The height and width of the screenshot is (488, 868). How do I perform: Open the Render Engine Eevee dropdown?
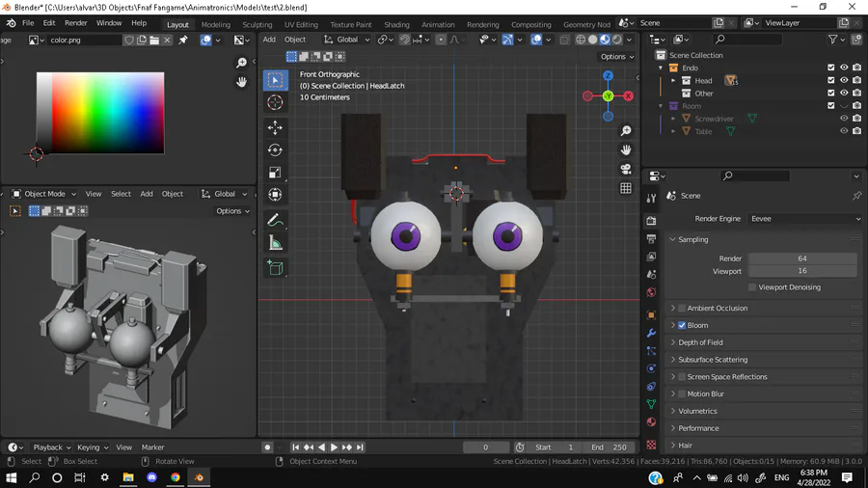[803, 219]
